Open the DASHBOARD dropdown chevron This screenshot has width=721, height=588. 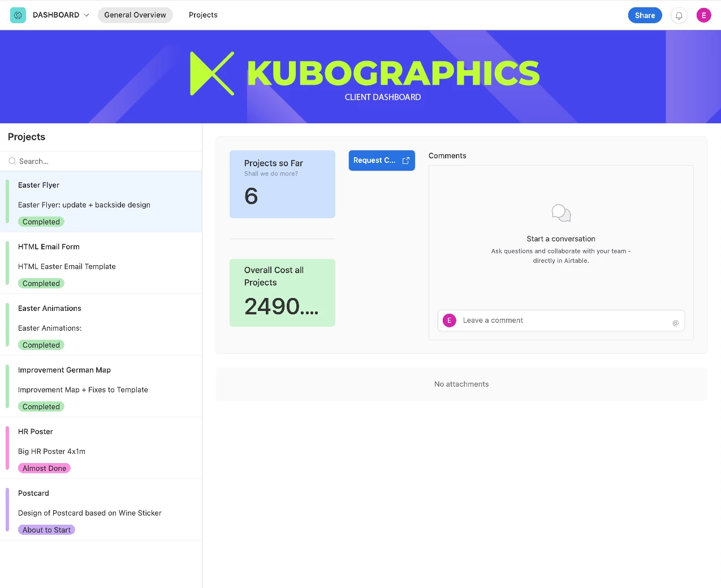(x=87, y=15)
